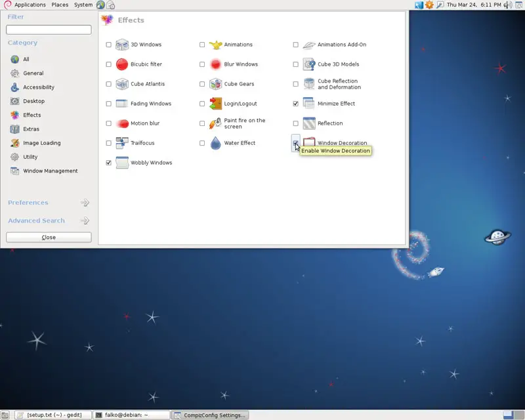Click the volume speaker icon in the top panel
Image resolution: width=525 pixels, height=420 pixels.
507,5
